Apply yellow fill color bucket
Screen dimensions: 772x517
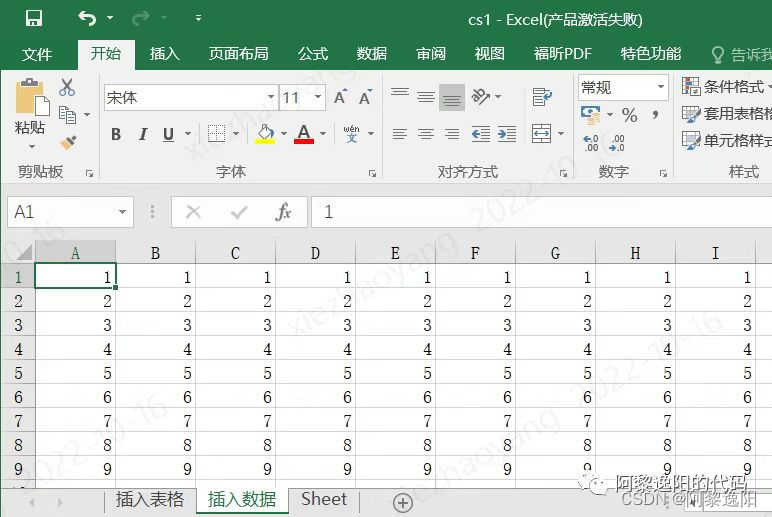pyautogui.click(x=265, y=133)
